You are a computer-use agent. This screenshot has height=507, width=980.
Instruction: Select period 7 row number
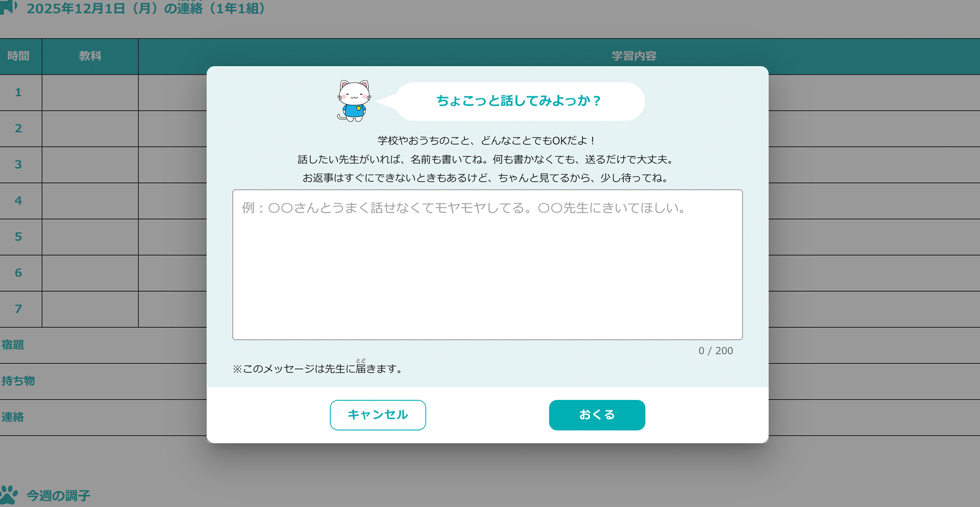tap(18, 309)
